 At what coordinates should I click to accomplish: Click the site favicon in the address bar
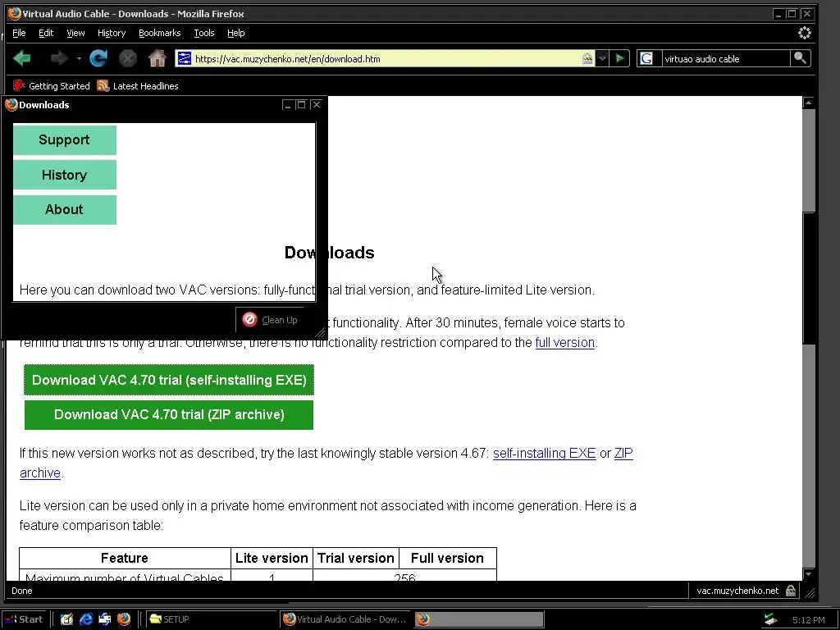(x=184, y=58)
